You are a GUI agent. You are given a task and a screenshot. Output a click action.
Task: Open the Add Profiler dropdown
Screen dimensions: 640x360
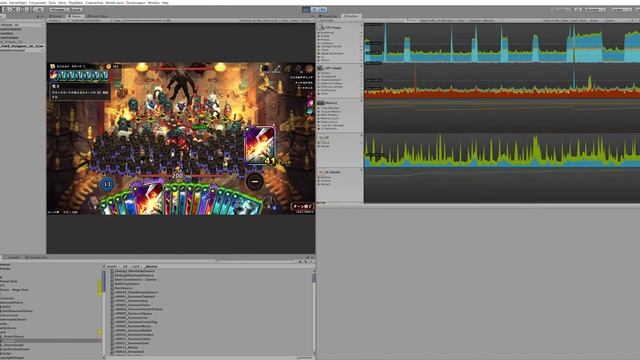(x=328, y=20)
